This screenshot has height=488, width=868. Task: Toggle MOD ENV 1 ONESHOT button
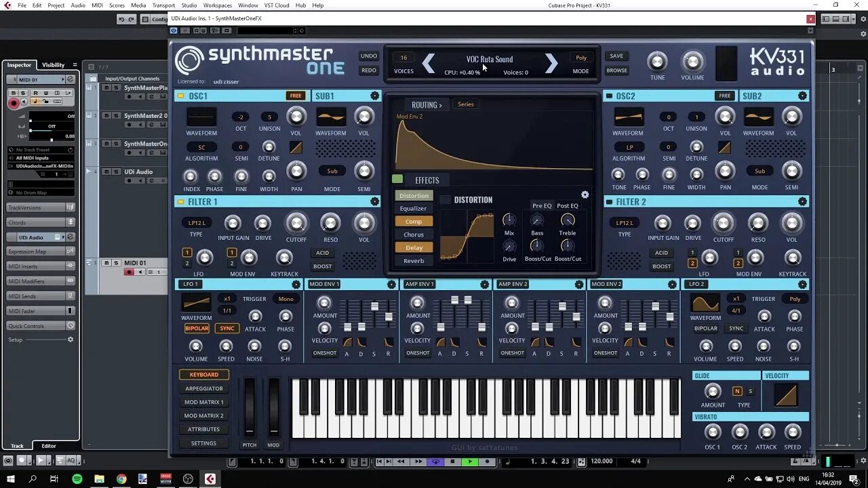pyautogui.click(x=325, y=353)
